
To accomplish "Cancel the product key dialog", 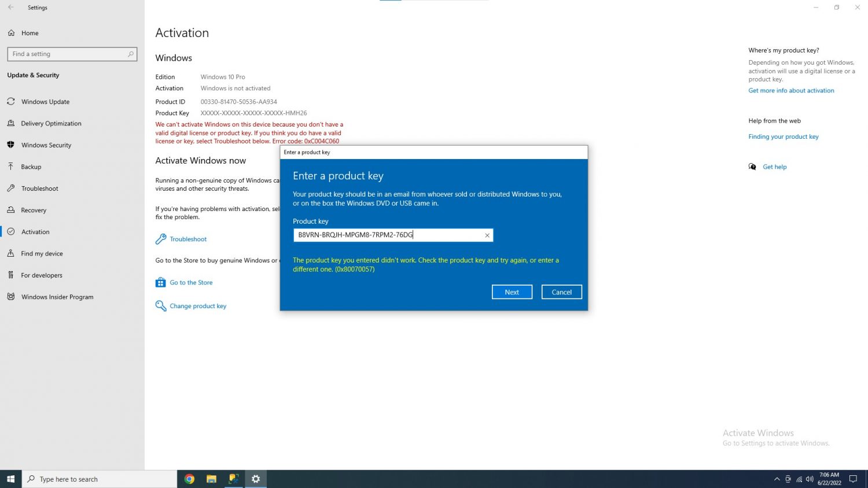I will point(561,292).
